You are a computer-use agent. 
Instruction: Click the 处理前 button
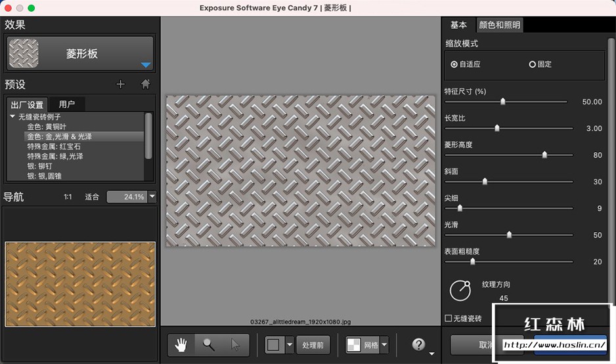313,345
